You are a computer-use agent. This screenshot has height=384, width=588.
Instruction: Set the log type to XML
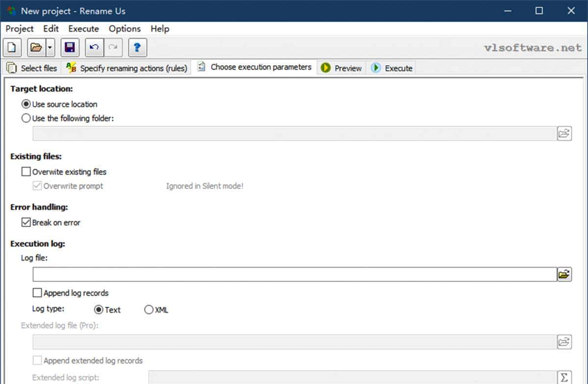(149, 310)
